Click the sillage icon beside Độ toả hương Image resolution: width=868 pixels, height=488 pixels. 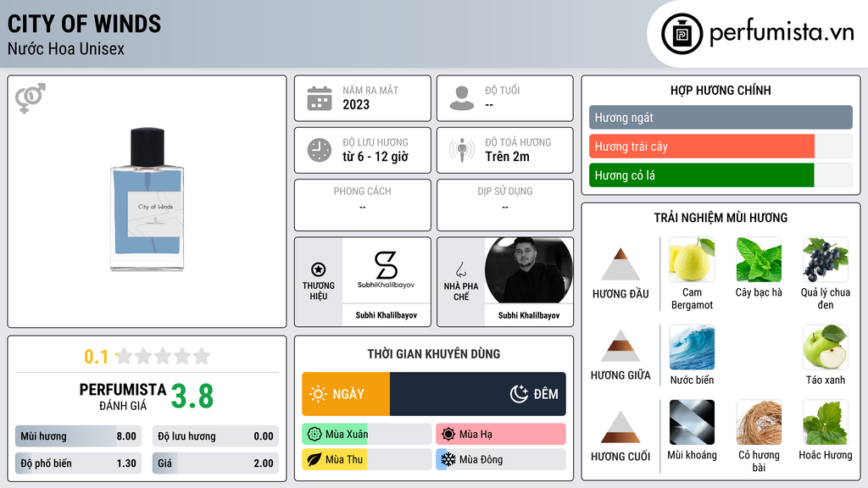click(462, 150)
